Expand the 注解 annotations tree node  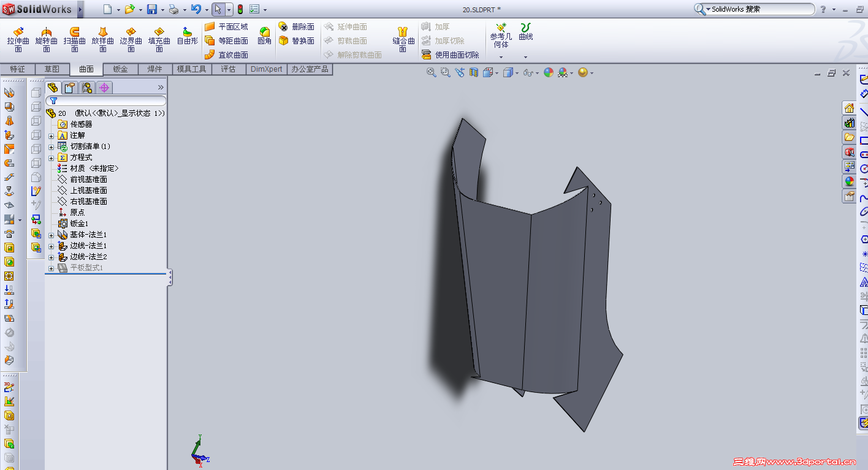[51, 135]
